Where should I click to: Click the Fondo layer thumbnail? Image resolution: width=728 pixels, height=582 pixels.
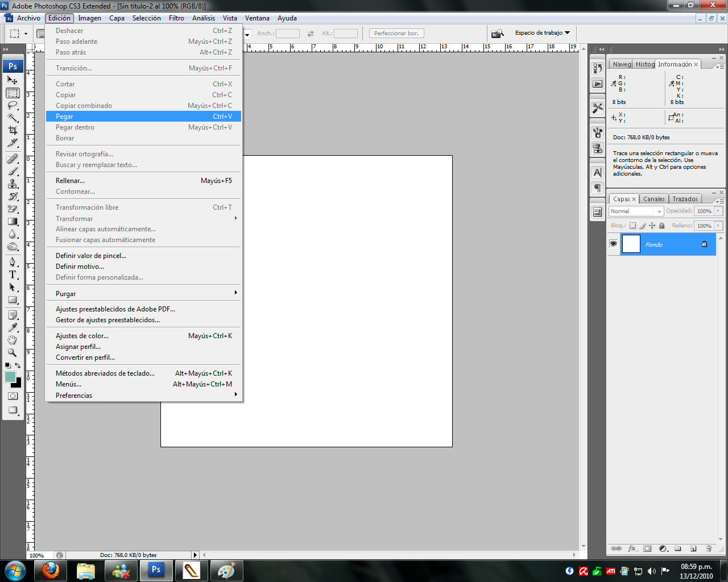(x=631, y=244)
